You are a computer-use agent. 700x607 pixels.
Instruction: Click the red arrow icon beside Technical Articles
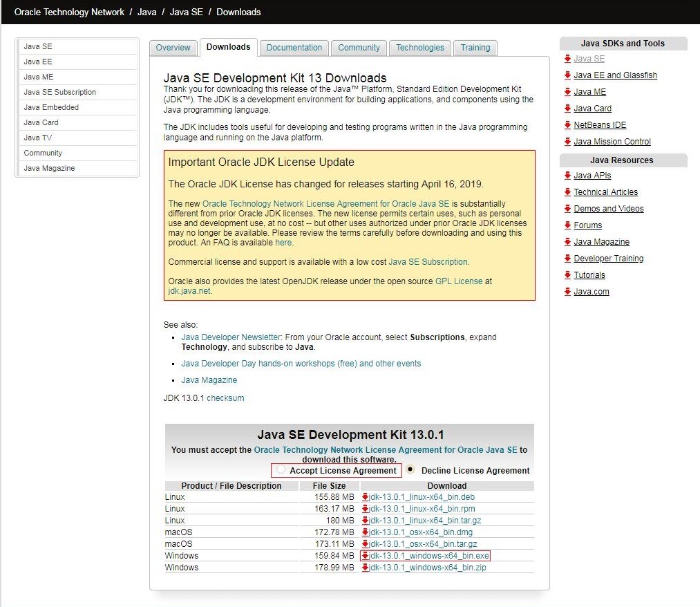point(567,192)
